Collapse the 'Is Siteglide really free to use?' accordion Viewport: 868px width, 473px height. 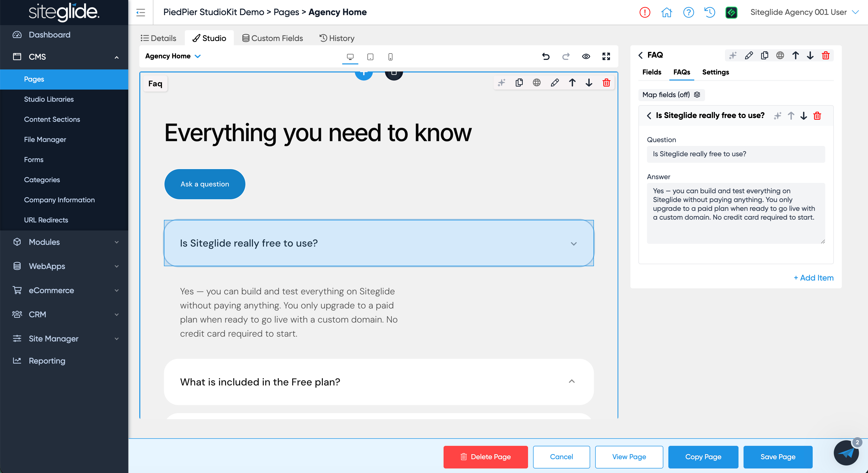[379, 243]
